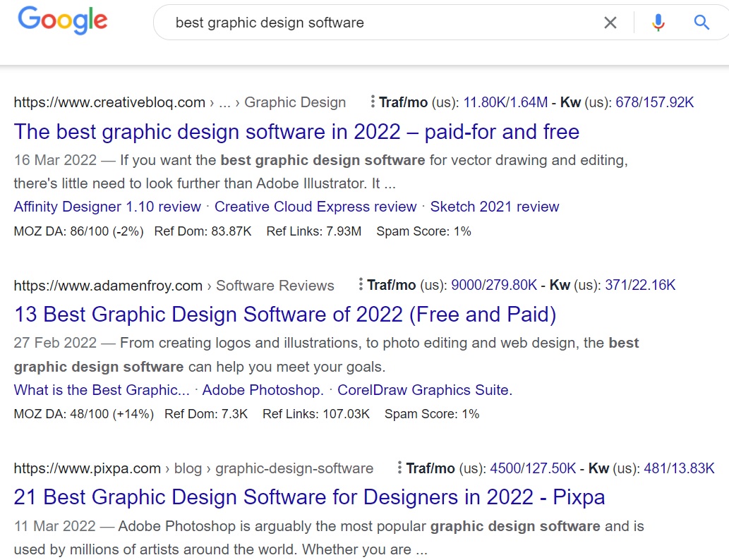Click 'Ref Dom: 83.87K' metric text
This screenshot has width=729, height=560.
(203, 231)
